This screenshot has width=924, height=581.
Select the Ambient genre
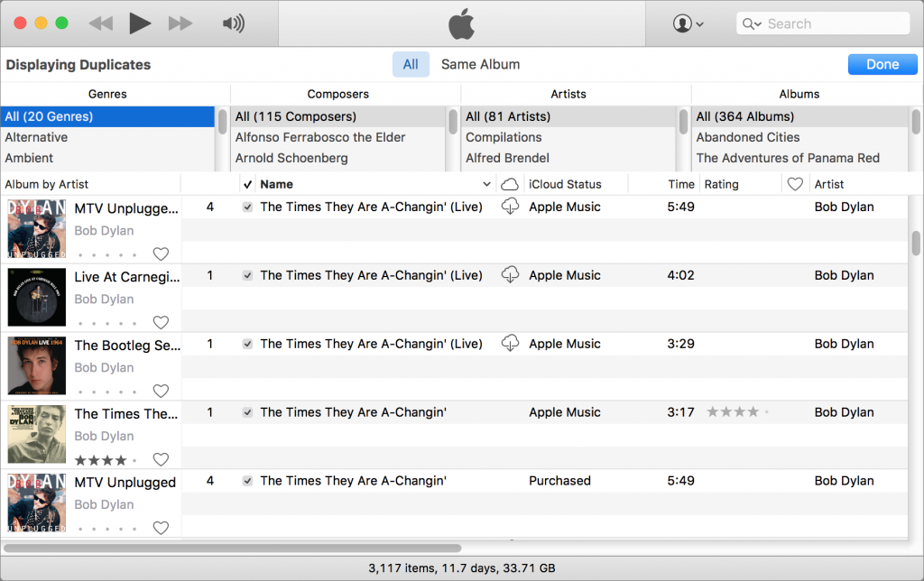[29, 158]
